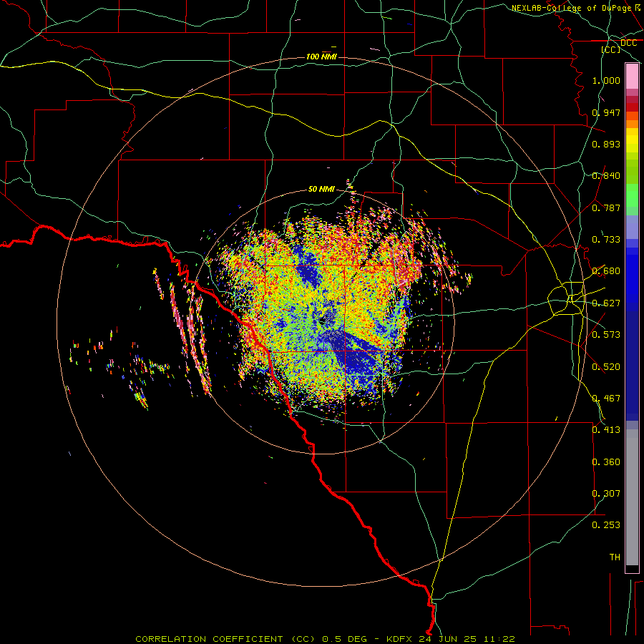Select the 0.680 legend value
644x644 pixels.
click(x=606, y=271)
